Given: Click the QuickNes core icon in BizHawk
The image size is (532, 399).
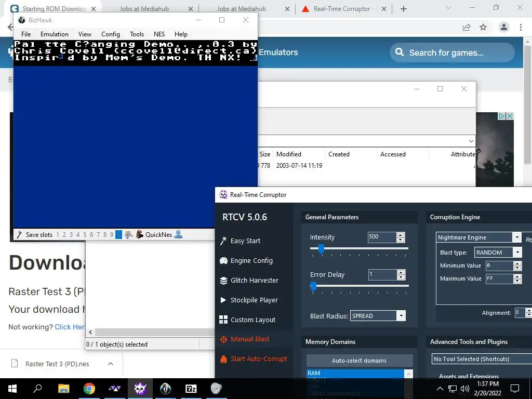Looking at the screenshot, I should point(139,234).
